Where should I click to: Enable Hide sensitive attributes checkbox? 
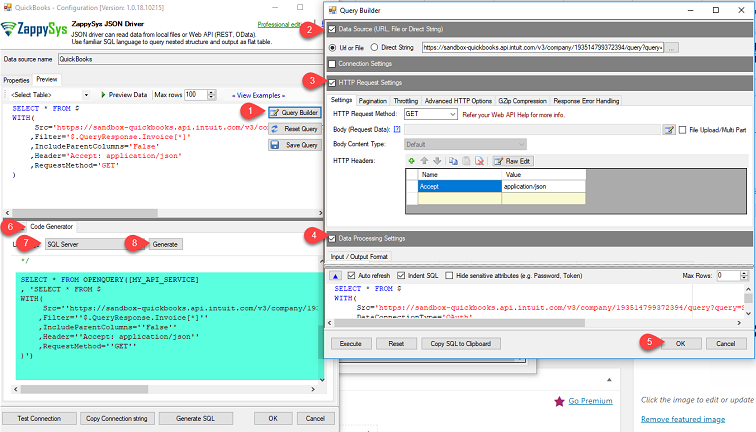(x=447, y=275)
